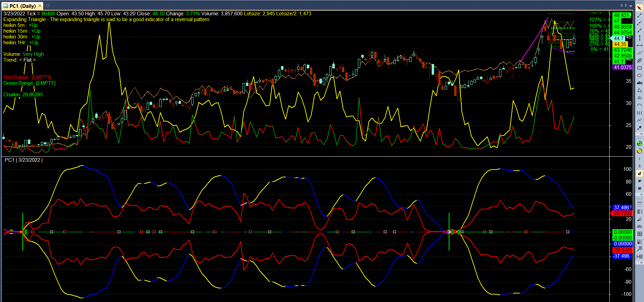The height and width of the screenshot is (302, 644).
Task: Click the Trend: < Flat > text
Action: pyautogui.click(x=19, y=60)
